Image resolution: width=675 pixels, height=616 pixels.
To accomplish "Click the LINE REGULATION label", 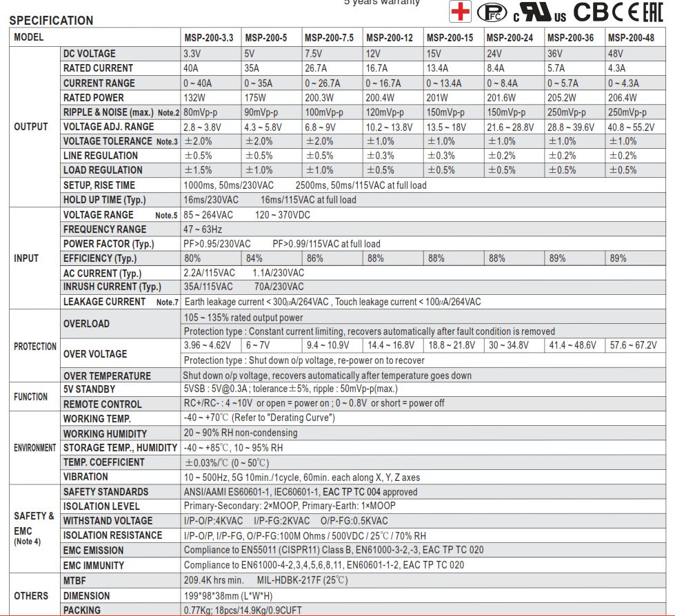I will pyautogui.click(x=100, y=156).
